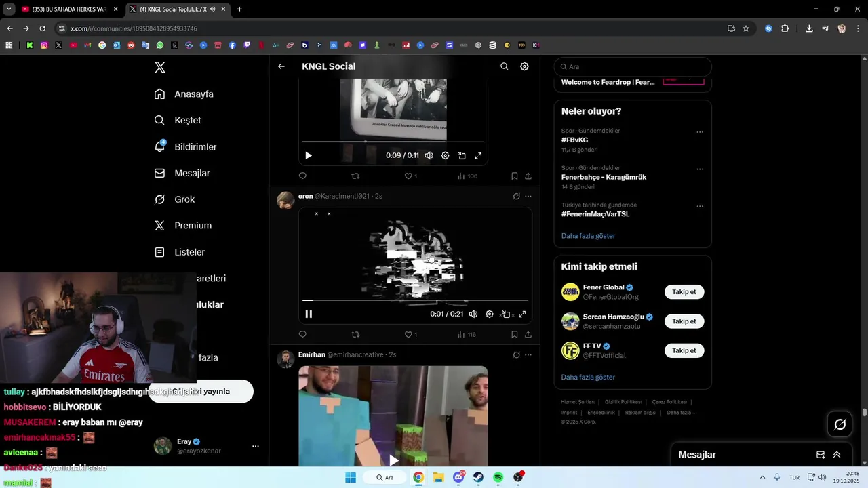This screenshot has height=488, width=868.
Task: Expand the Mesajlar drawer
Action: [837, 455]
